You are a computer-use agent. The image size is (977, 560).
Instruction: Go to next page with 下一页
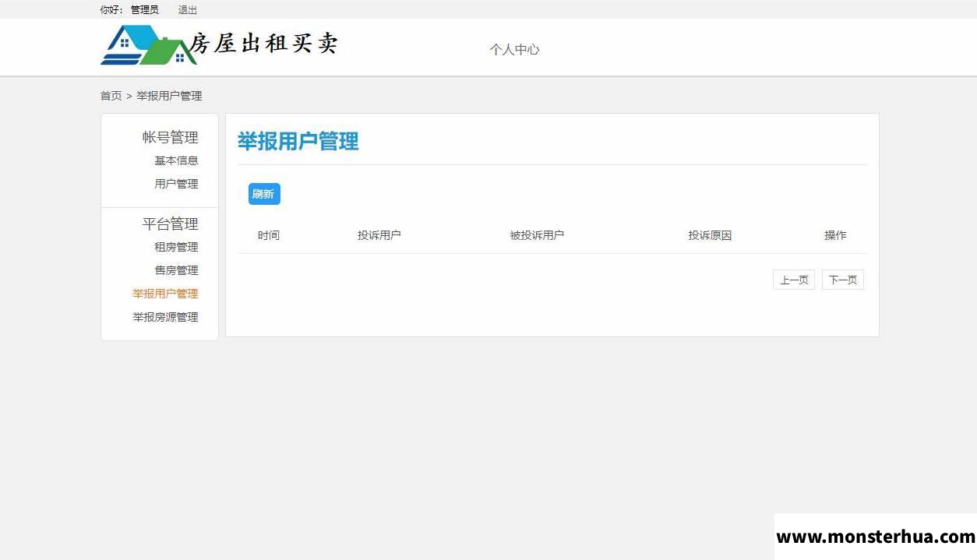(x=843, y=280)
